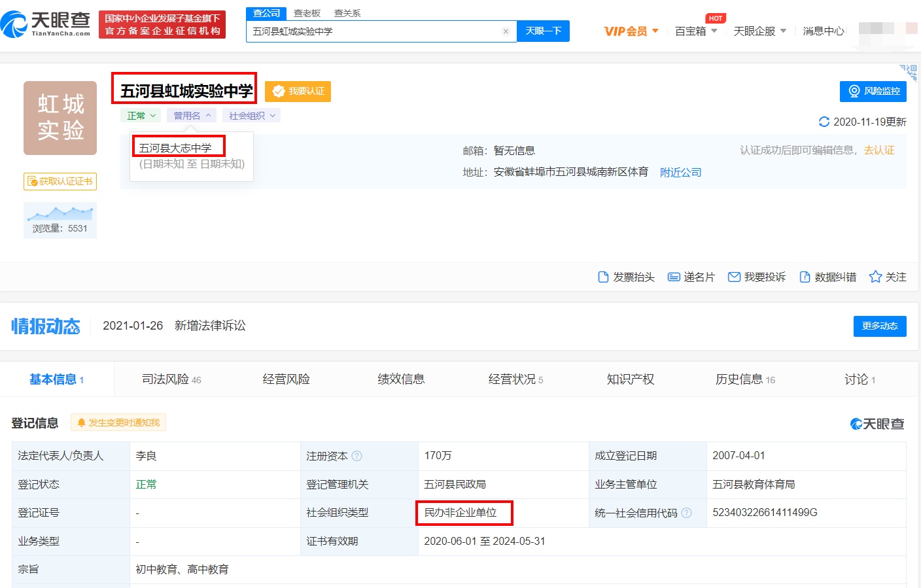Viewport: 921px width, 588px height.
Task: Clear the search box with the X icon
Action: coord(506,31)
